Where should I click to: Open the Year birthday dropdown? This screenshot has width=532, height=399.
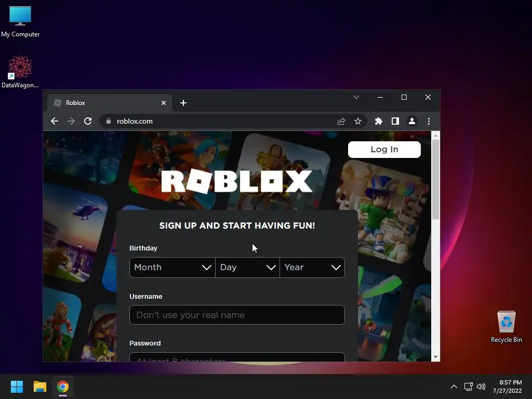pos(312,268)
